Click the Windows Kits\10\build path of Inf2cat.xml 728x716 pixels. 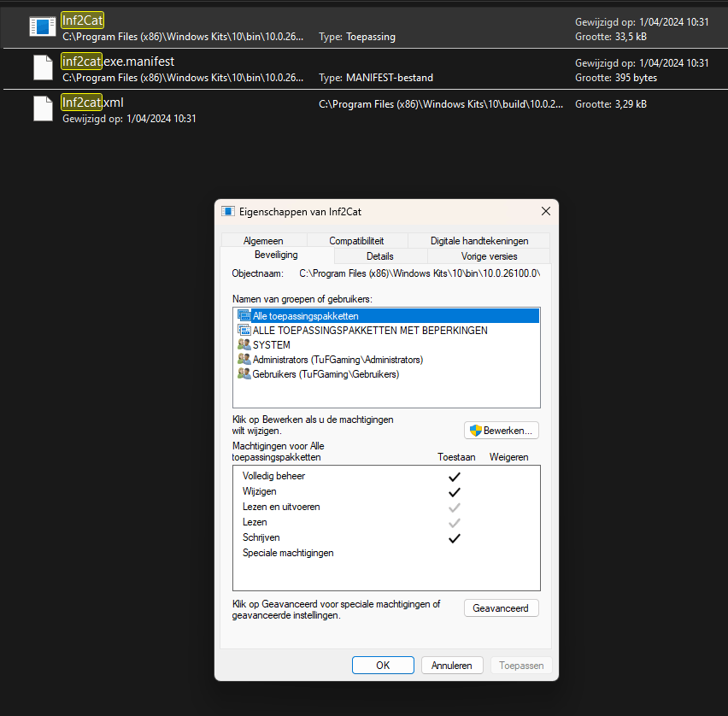441,104
